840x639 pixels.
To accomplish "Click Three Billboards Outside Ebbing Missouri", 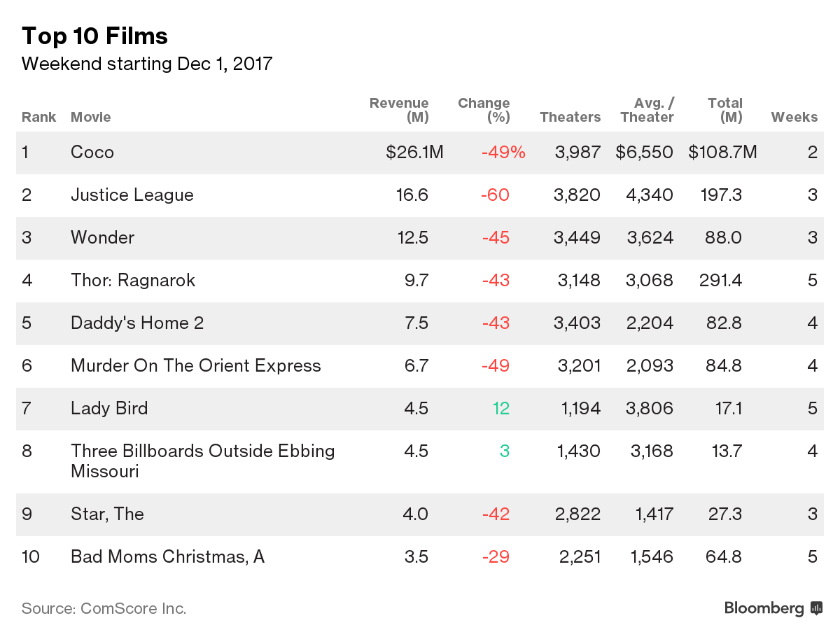I will [x=202, y=461].
